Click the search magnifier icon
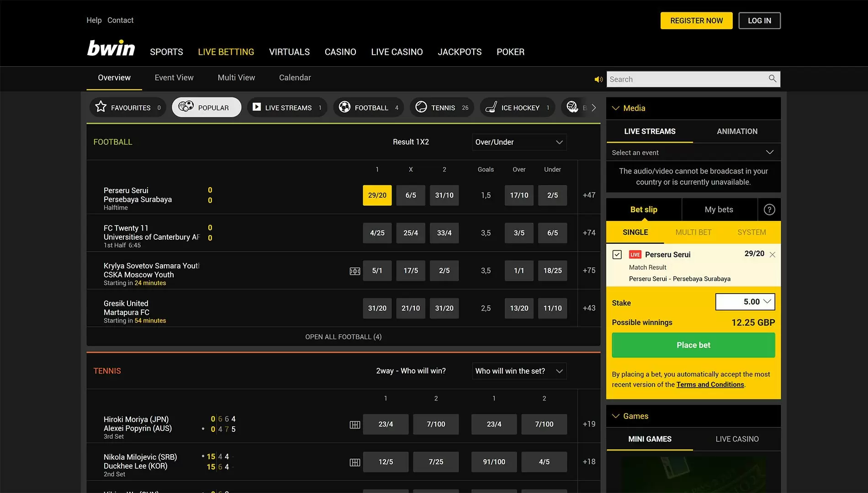The image size is (868, 493). 772,79
